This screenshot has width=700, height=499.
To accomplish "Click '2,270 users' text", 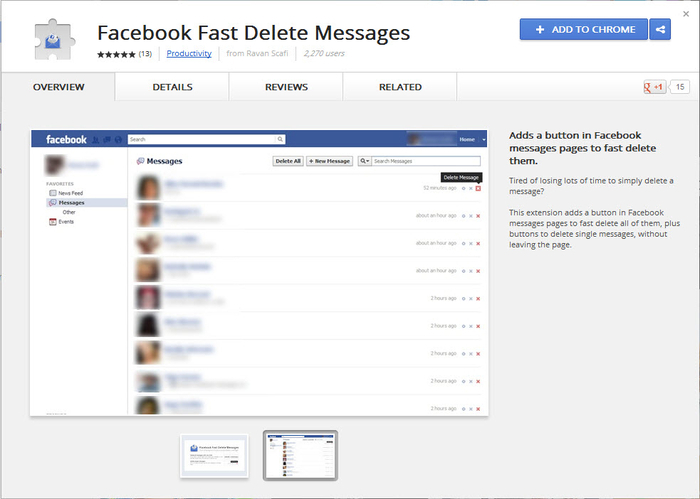I will coord(324,54).
